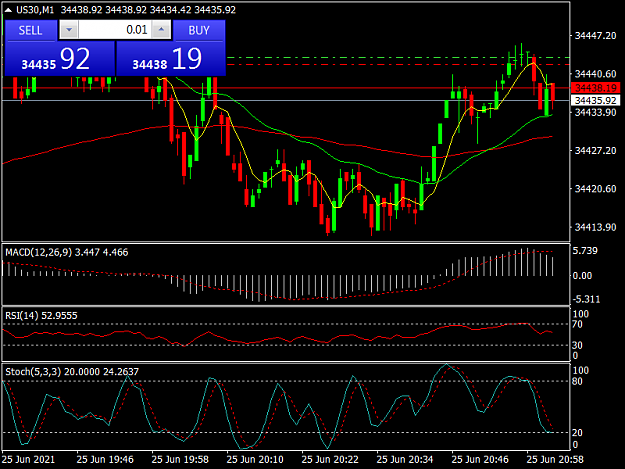
Task: Click the buy price 34438 19 panel
Action: pyautogui.click(x=171, y=59)
